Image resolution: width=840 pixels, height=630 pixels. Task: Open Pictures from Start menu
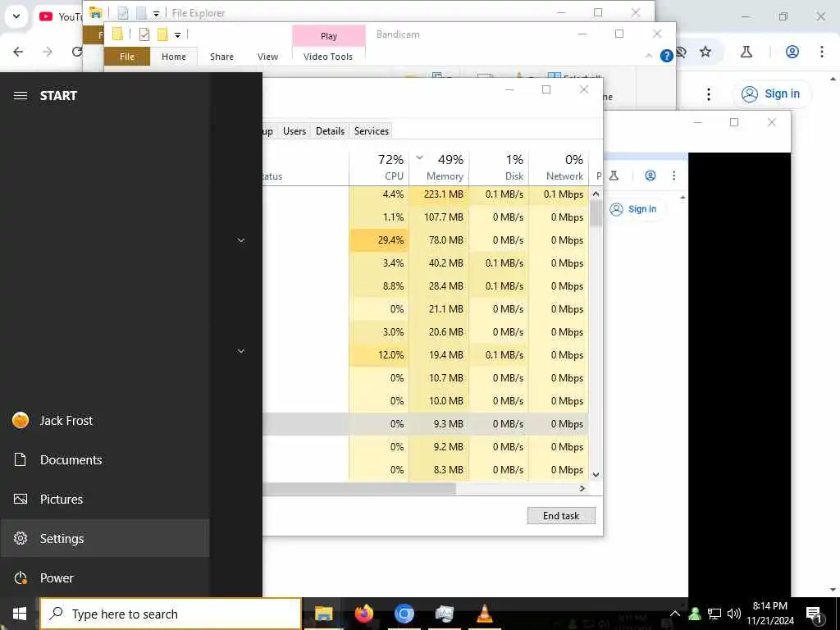(x=104, y=500)
